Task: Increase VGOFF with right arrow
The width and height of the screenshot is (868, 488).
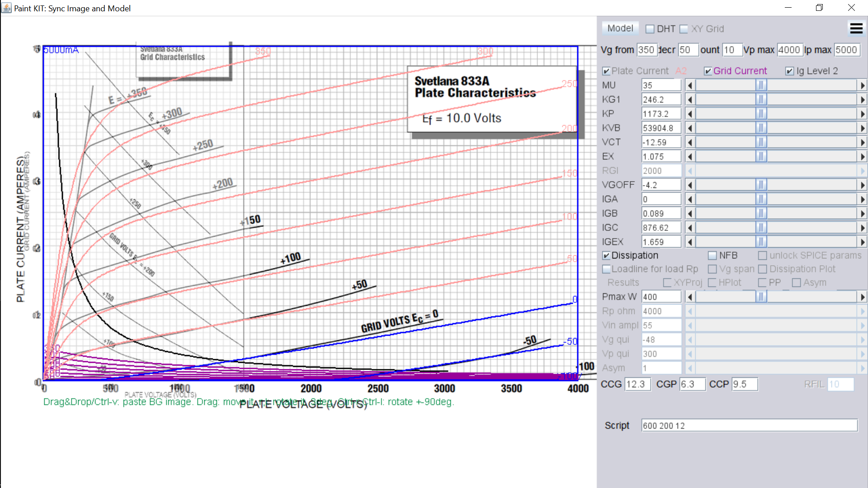Action: (x=862, y=185)
